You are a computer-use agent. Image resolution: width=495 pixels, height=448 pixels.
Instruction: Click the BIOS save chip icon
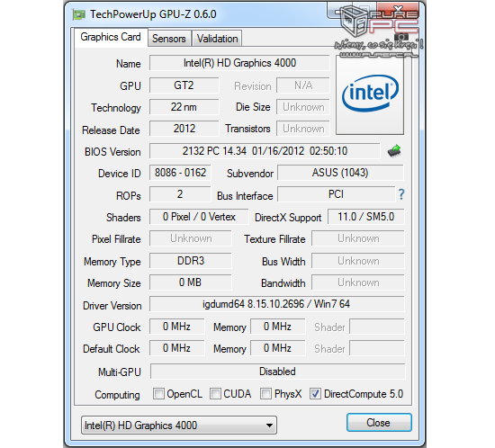pos(394,151)
